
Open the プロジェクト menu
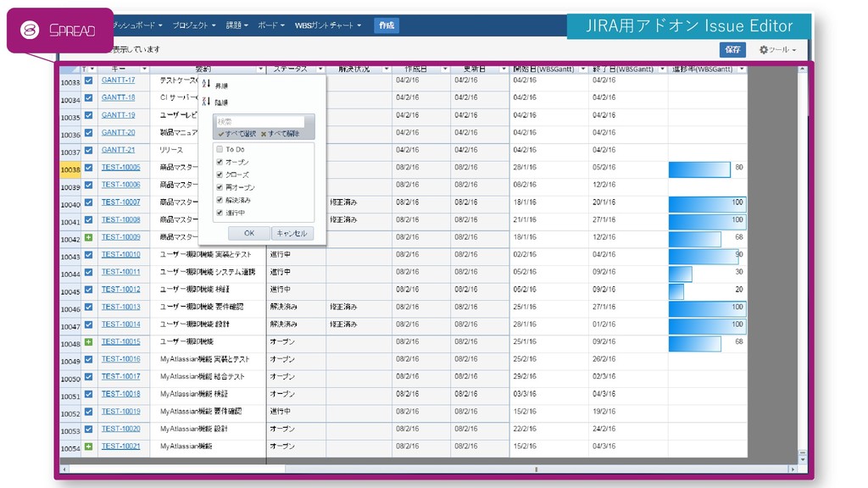click(x=194, y=25)
